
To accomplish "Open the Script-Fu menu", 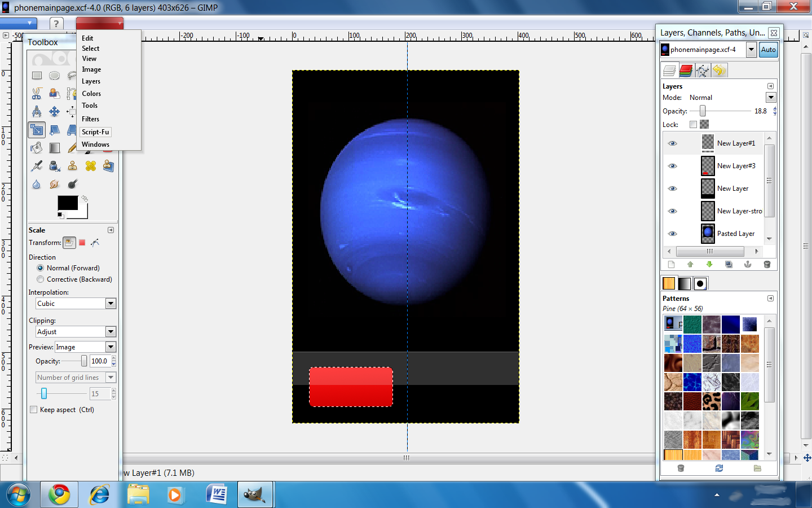I will 95,132.
